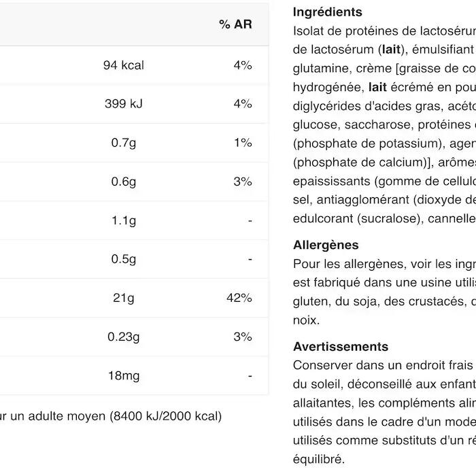Image resolution: width=476 pixels, height=476 pixels.
Task: Click the Avertissements heading
Action: point(341,347)
